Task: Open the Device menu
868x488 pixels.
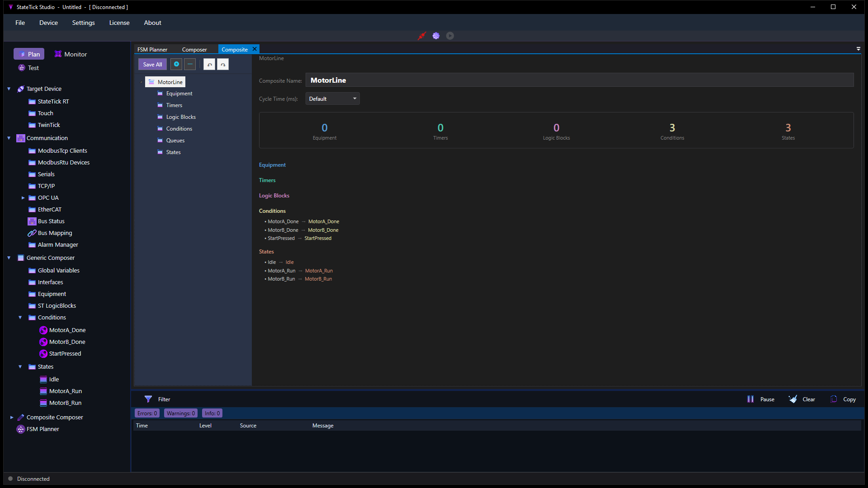Action: (x=48, y=23)
